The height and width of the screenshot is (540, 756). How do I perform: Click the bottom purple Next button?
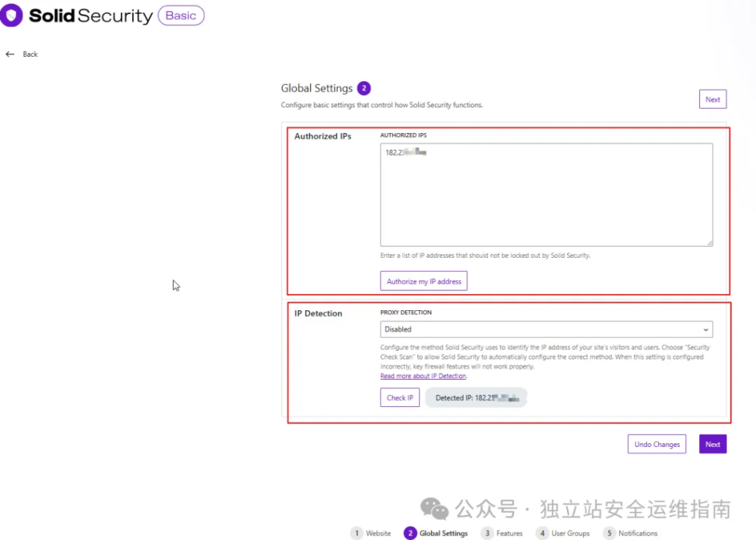(712, 444)
